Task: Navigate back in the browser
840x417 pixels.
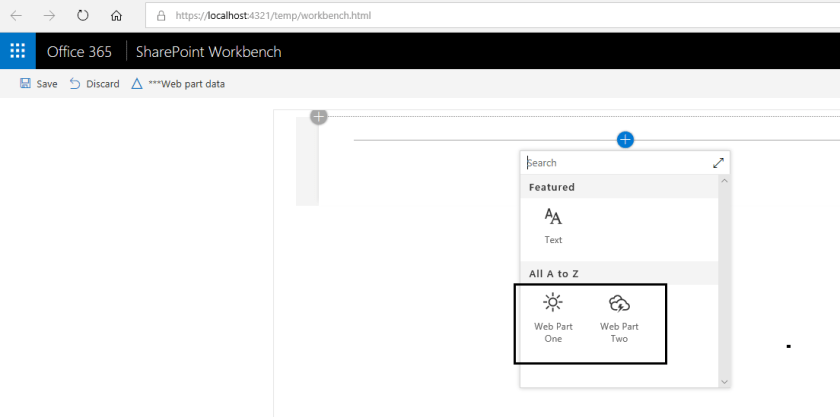Action: (16, 16)
